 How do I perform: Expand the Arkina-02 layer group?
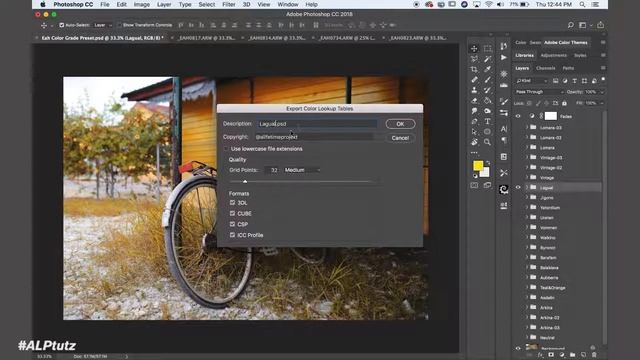[x=527, y=318]
